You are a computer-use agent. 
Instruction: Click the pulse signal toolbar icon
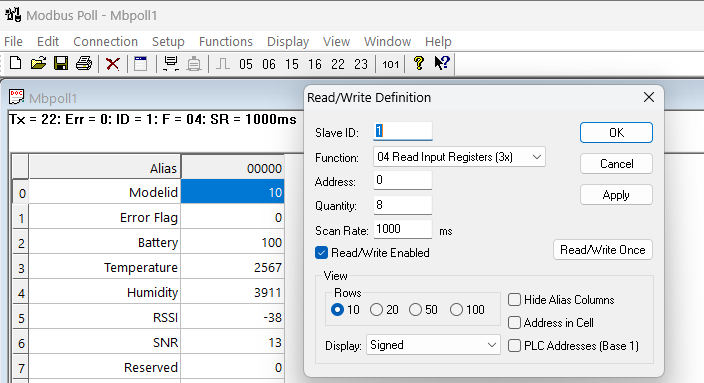pos(223,64)
